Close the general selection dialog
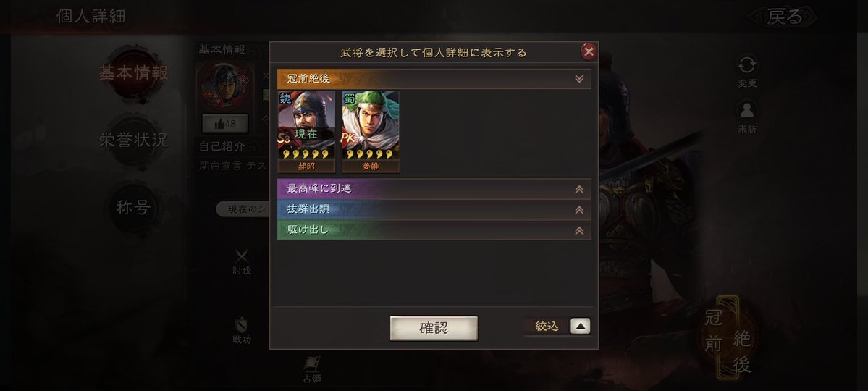Image resolution: width=868 pixels, height=391 pixels. [x=589, y=52]
